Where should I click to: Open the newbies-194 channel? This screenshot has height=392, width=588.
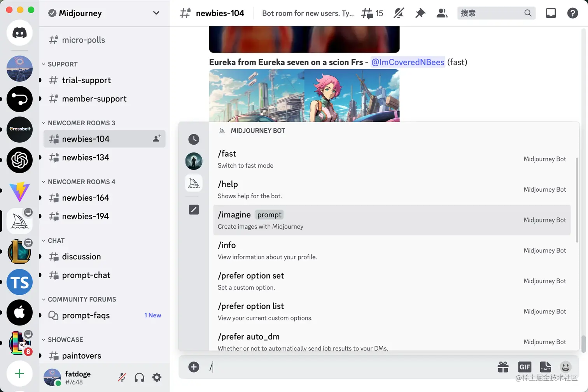point(104,216)
